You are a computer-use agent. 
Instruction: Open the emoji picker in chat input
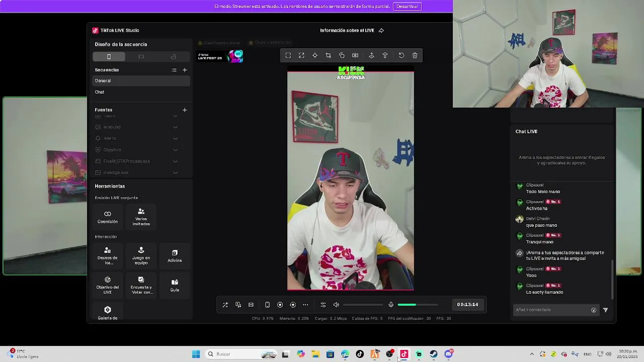(594, 310)
